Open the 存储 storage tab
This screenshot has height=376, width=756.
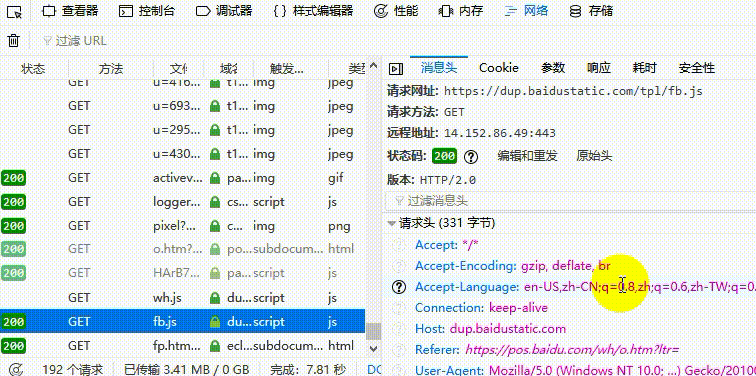[x=592, y=11]
